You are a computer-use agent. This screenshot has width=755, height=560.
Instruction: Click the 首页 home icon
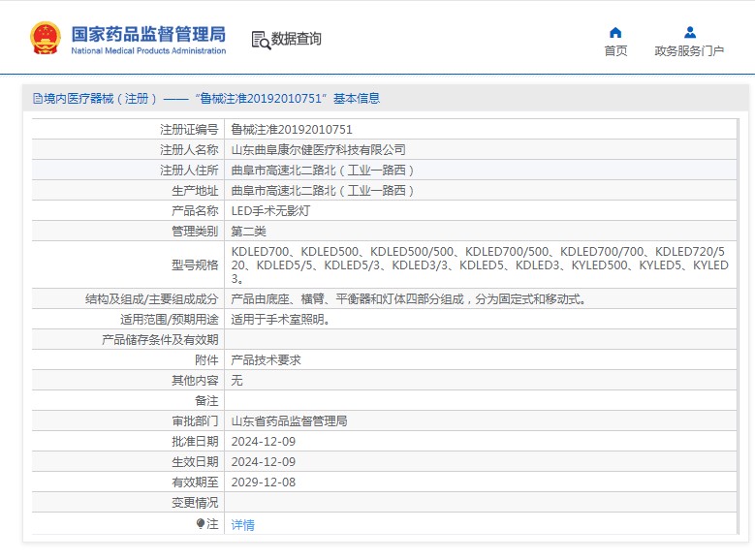tap(615, 32)
